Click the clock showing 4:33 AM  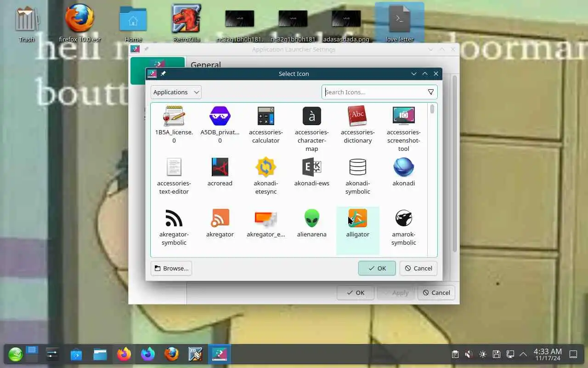[548, 354]
